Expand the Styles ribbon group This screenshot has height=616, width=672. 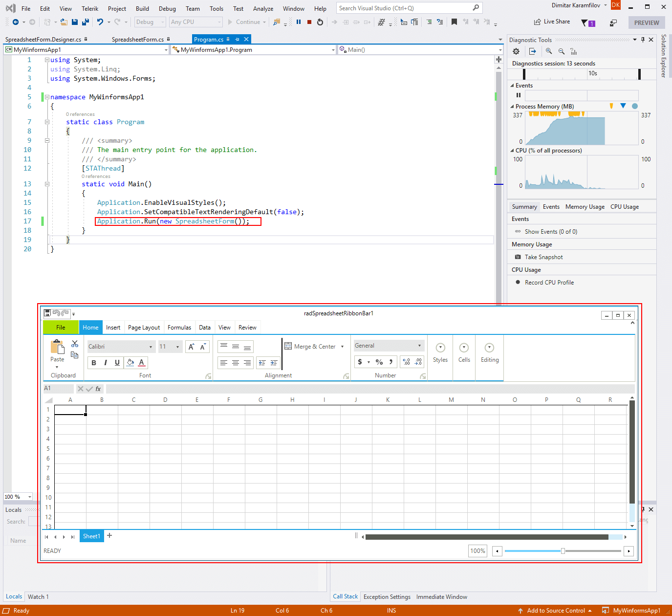440,352
